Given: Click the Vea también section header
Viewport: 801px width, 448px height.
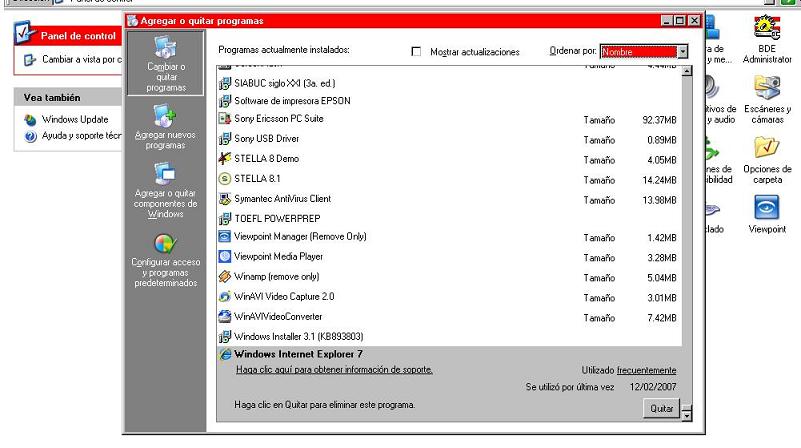Looking at the screenshot, I should [x=52, y=98].
